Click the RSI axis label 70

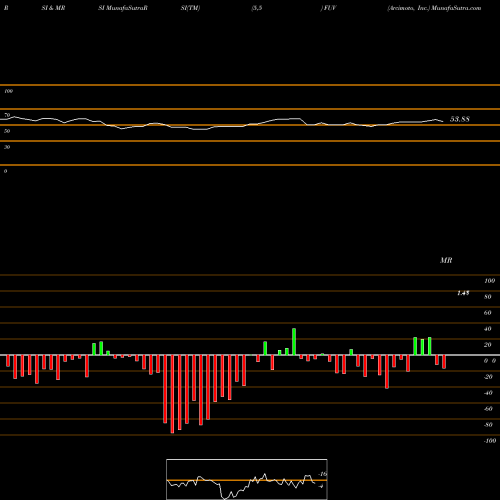point(7,115)
